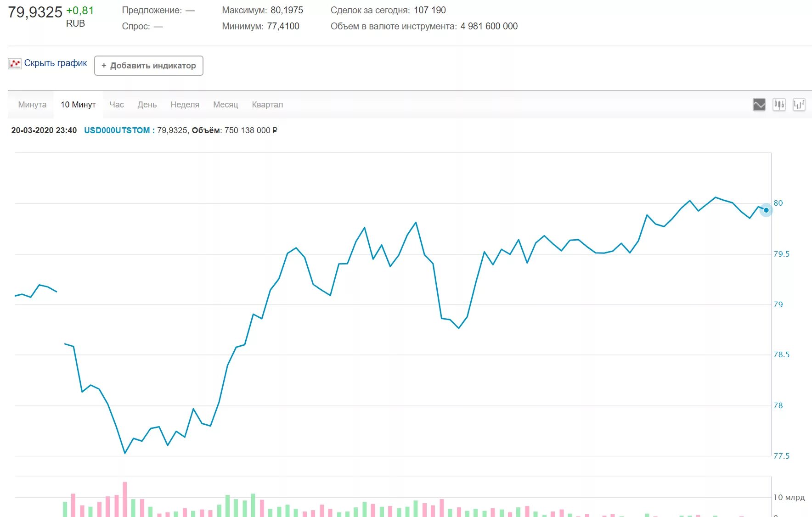Click the 77.5 price axis label

(781, 456)
